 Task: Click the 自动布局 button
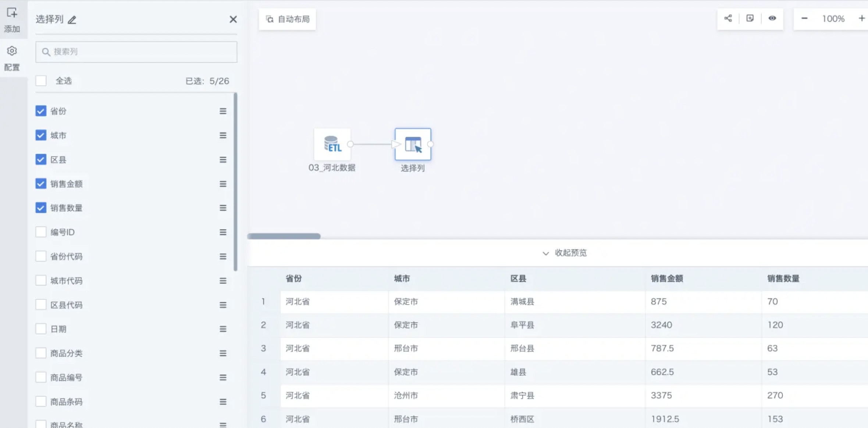coord(288,19)
